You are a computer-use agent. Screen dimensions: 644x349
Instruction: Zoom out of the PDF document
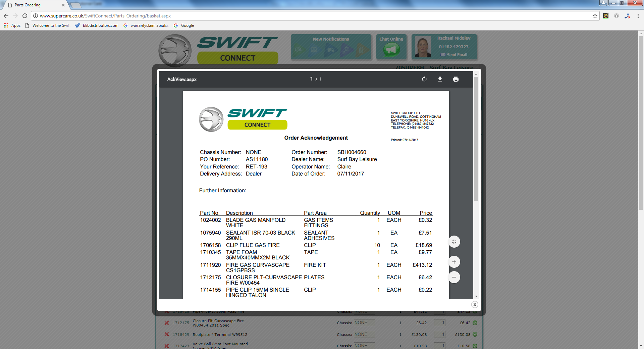(454, 277)
